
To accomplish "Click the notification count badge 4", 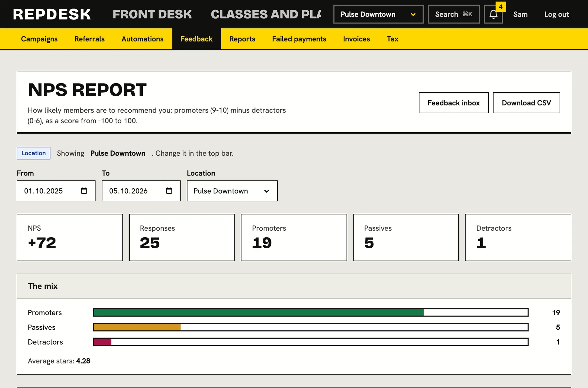I will pos(500,7).
